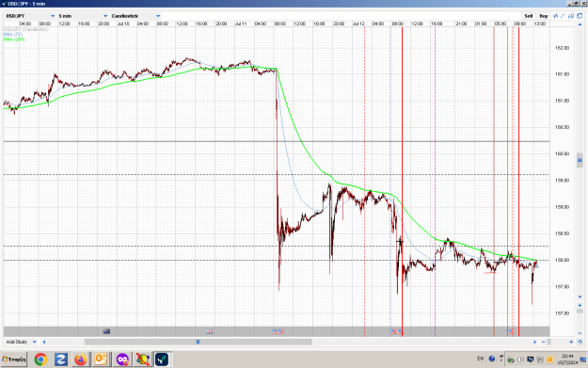
Task: Open the trading platform taskbar icon
Action: tap(162, 360)
